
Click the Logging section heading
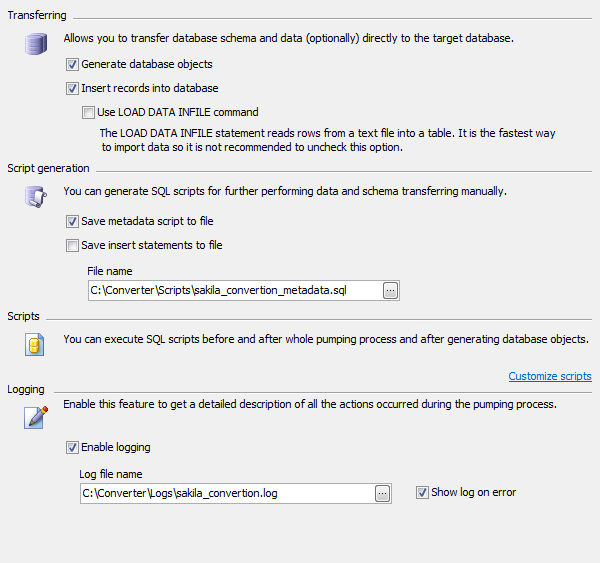pyautogui.click(x=26, y=388)
